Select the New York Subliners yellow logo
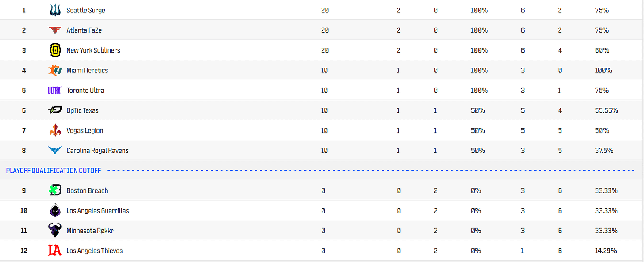644x262 pixels. click(x=55, y=50)
